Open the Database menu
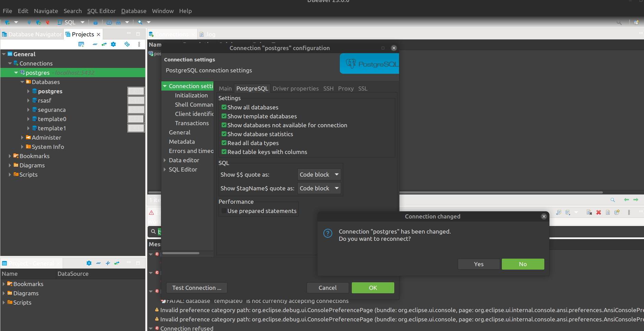 click(x=133, y=11)
